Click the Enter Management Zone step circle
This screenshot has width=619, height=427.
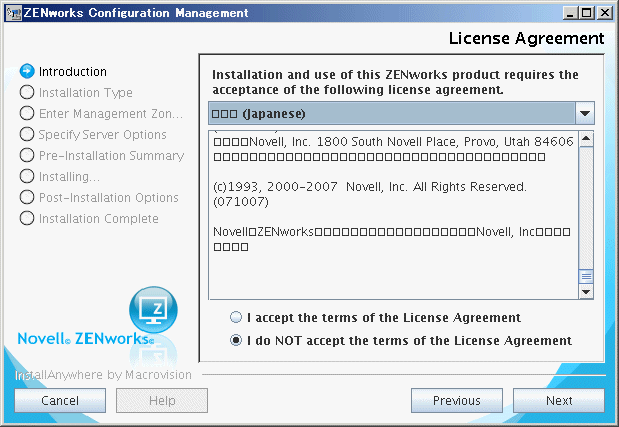[x=27, y=113]
